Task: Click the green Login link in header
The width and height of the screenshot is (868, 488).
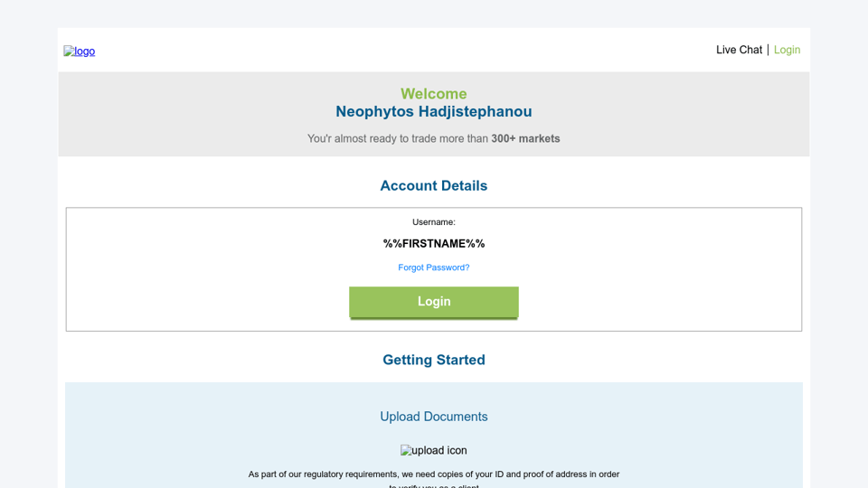Action: point(787,50)
